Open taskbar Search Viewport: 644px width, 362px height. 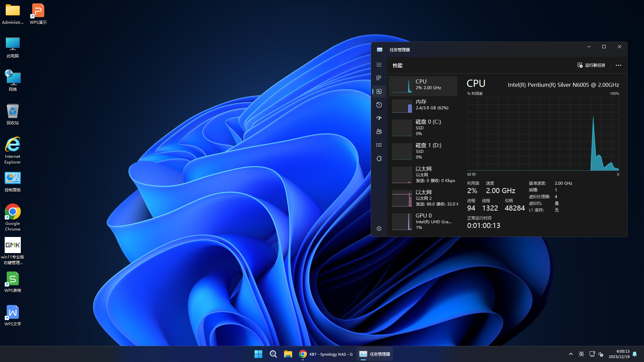[x=273, y=354]
